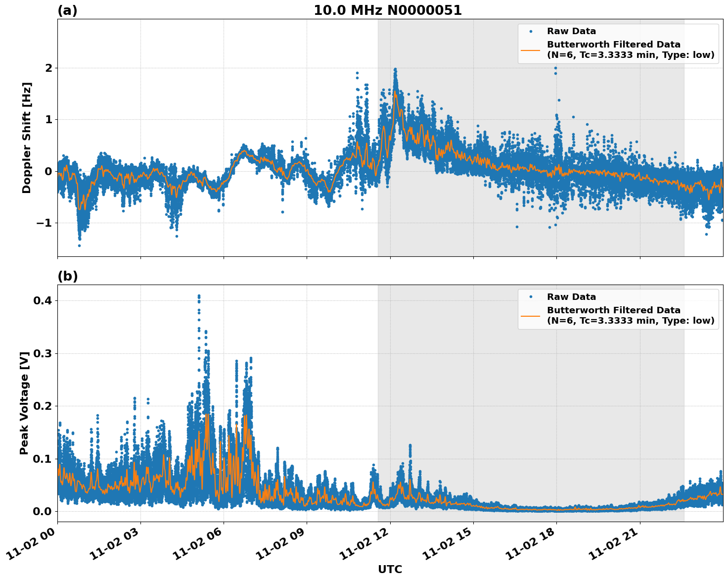This screenshot has height=580, width=728.
Task: Select the panel label (b)
Action: coord(67,276)
